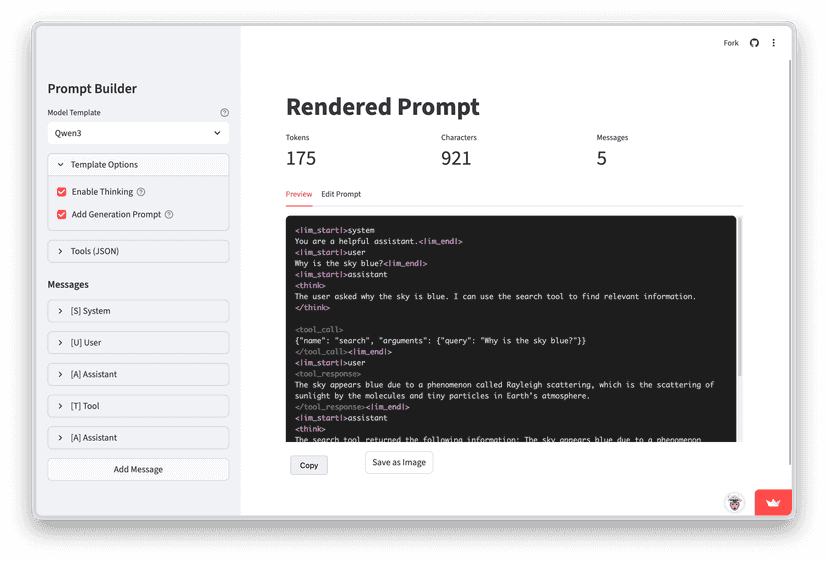
Task: Click the Save as Image button
Action: pyautogui.click(x=399, y=463)
